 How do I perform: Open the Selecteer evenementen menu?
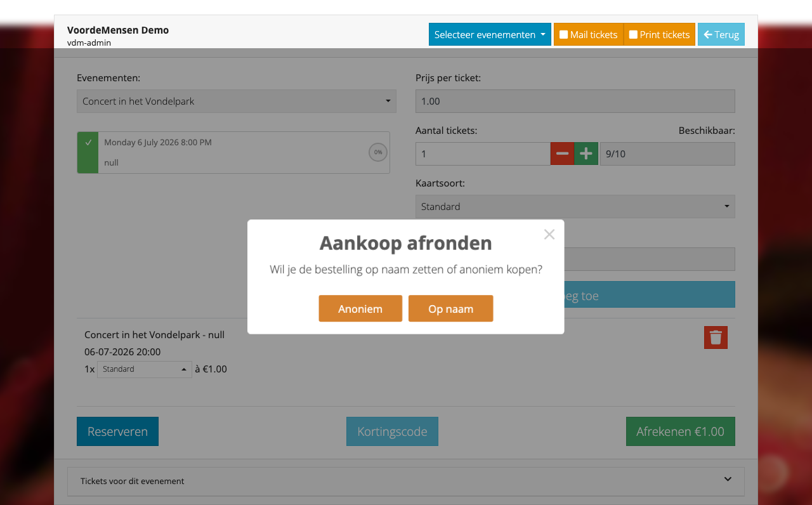coord(490,34)
